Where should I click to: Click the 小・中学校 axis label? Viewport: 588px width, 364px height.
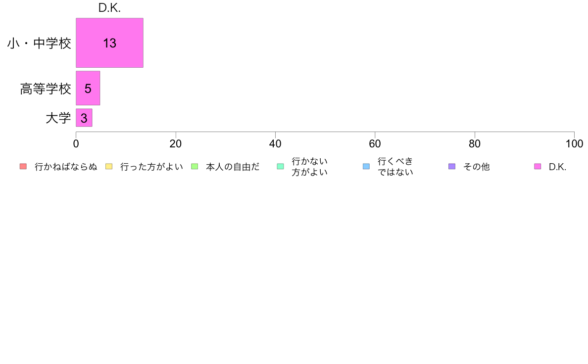tap(39, 43)
